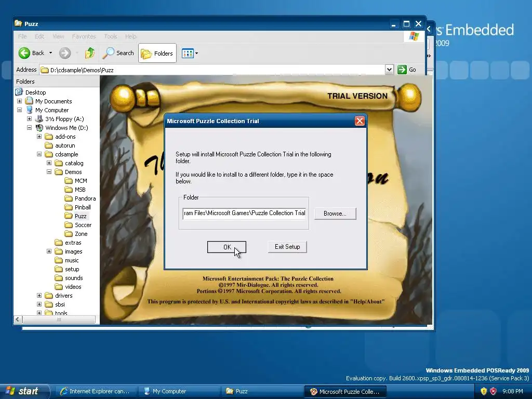The width and height of the screenshot is (532, 399).
Task: Select the autorun folder icon
Action: (49, 145)
